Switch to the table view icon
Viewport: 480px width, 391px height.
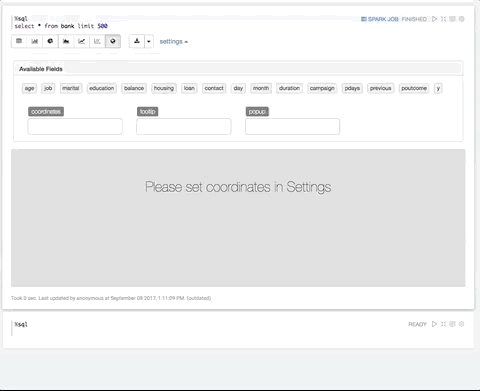pos(19,41)
